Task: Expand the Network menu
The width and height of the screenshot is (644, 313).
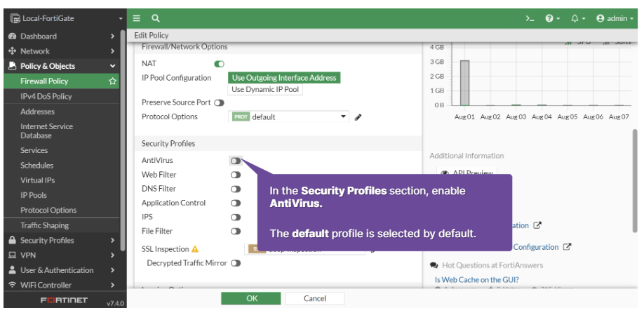Action: click(62, 51)
